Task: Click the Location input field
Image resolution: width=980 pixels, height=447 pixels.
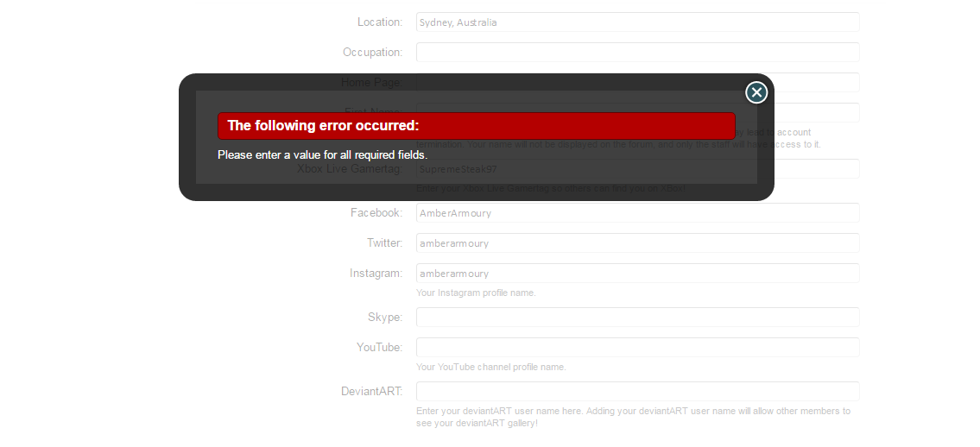Action: point(637,22)
